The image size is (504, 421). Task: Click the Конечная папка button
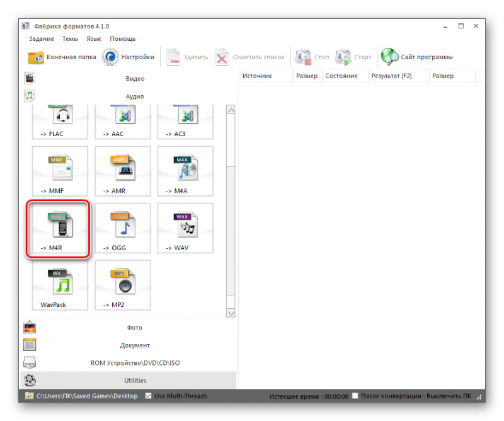pyautogui.click(x=62, y=57)
